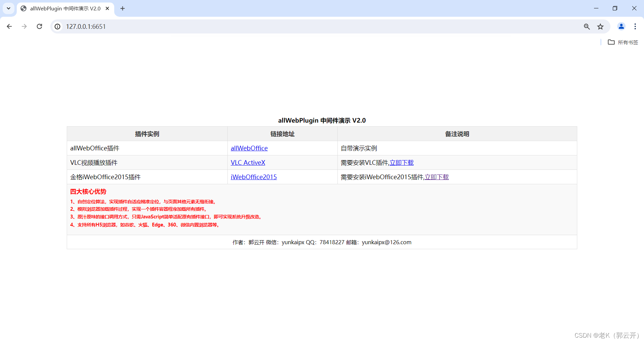Click the 链接地址 column header
Image resolution: width=644 pixels, height=342 pixels.
[282, 134]
